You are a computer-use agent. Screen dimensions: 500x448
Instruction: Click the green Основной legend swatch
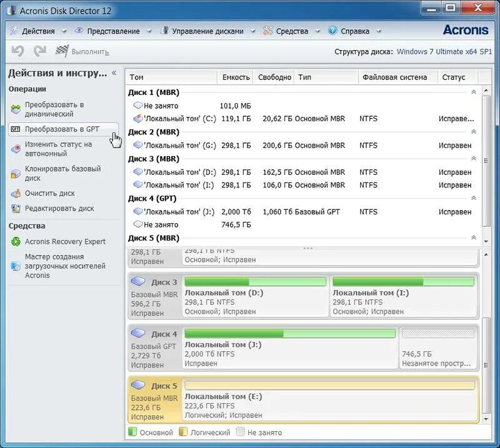pyautogui.click(x=132, y=432)
